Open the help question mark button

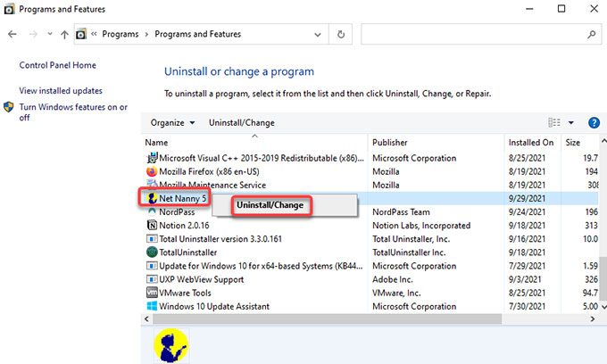(x=594, y=122)
